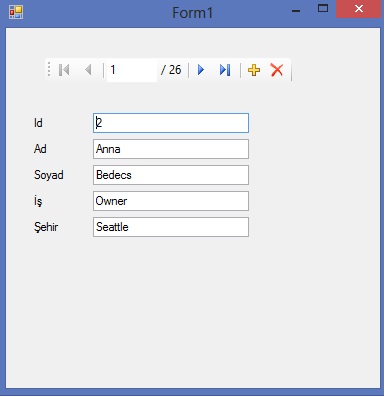Click the Form1 application icon in the title bar

click(16, 13)
